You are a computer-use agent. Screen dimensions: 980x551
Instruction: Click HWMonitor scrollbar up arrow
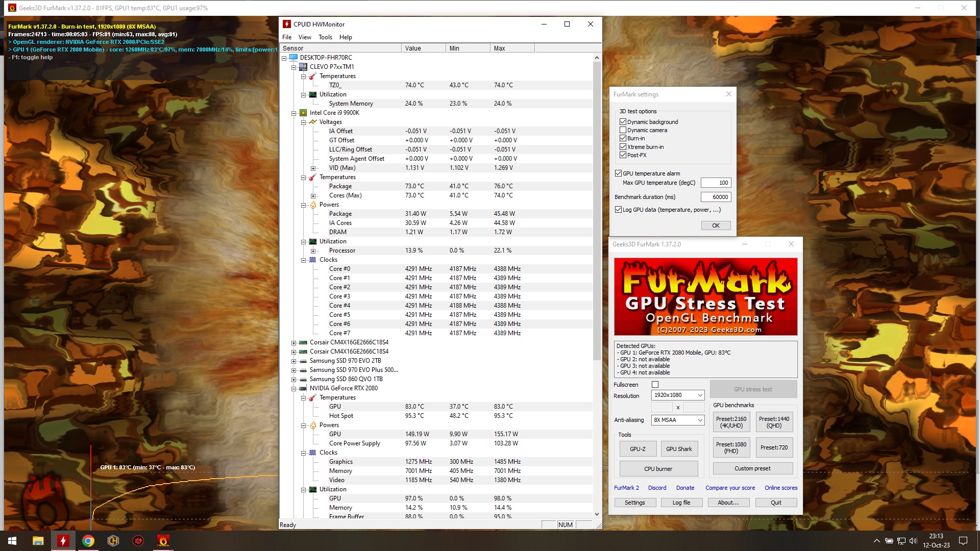click(x=597, y=58)
